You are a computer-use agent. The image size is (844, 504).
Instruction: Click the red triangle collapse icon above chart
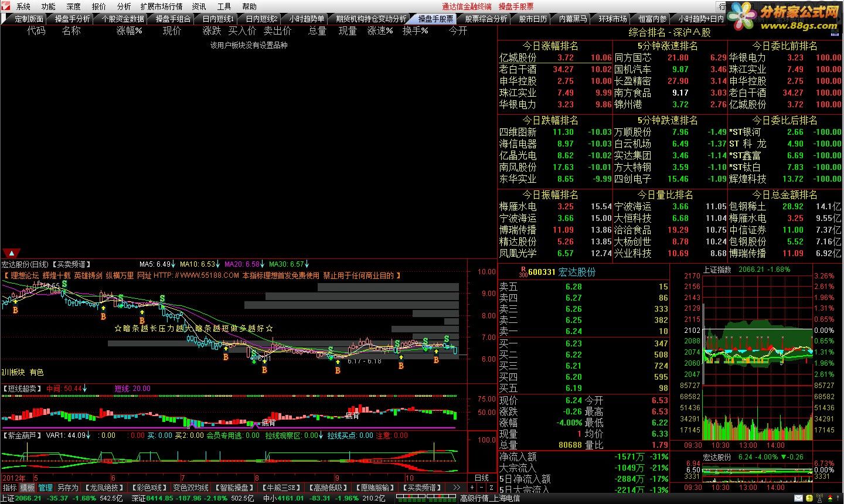11,253
